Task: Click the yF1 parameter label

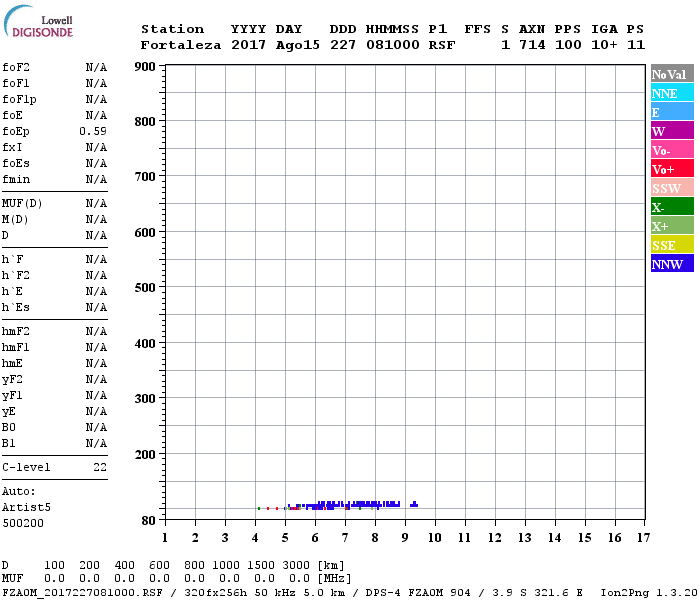Action: click(12, 396)
